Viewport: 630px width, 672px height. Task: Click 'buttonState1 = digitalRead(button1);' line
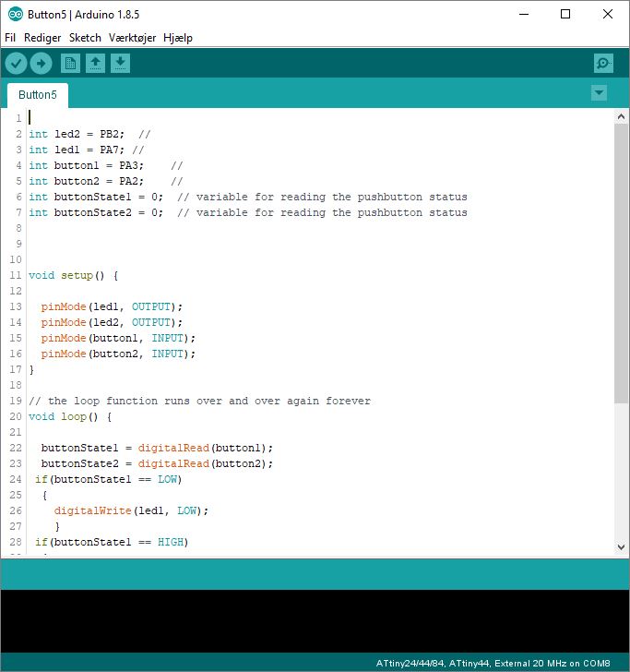coord(157,449)
